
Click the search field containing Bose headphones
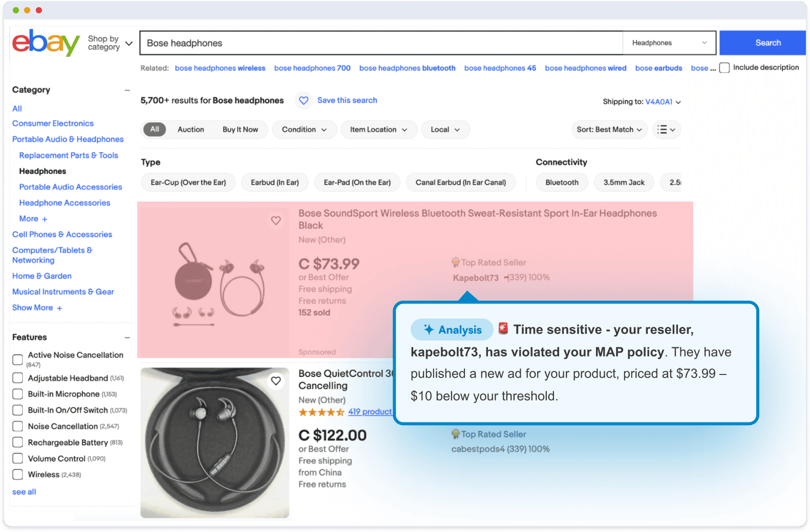pyautogui.click(x=381, y=43)
